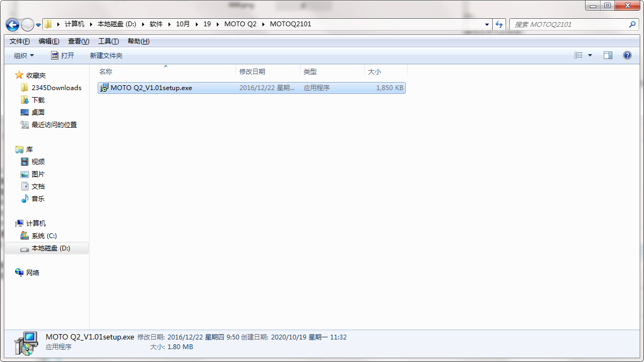Click the 音乐 note icon

click(25, 198)
